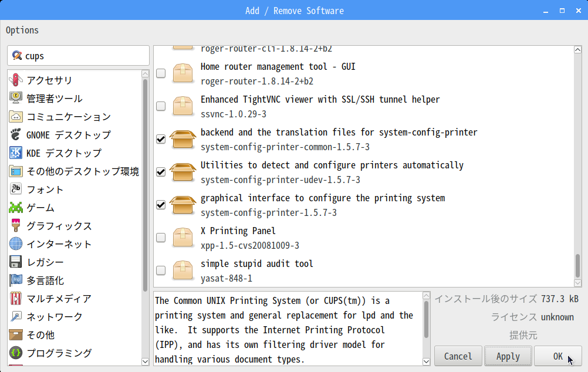Open the プログラミング category icon
Screen dimensions: 588x372
(16, 353)
